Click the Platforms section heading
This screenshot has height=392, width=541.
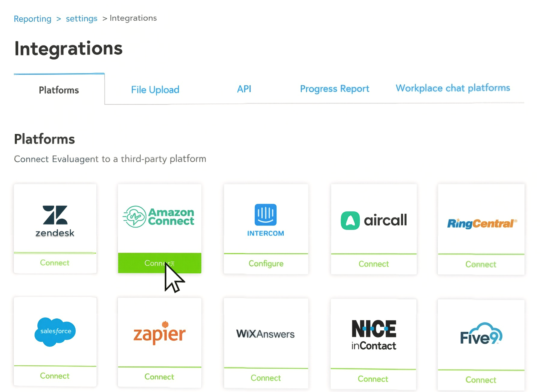click(x=45, y=139)
